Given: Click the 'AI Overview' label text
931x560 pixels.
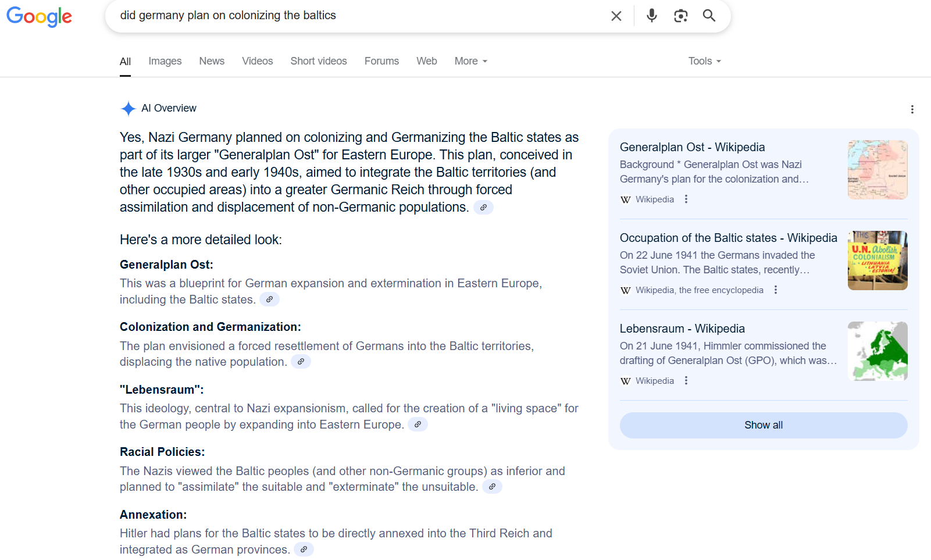Looking at the screenshot, I should [169, 108].
